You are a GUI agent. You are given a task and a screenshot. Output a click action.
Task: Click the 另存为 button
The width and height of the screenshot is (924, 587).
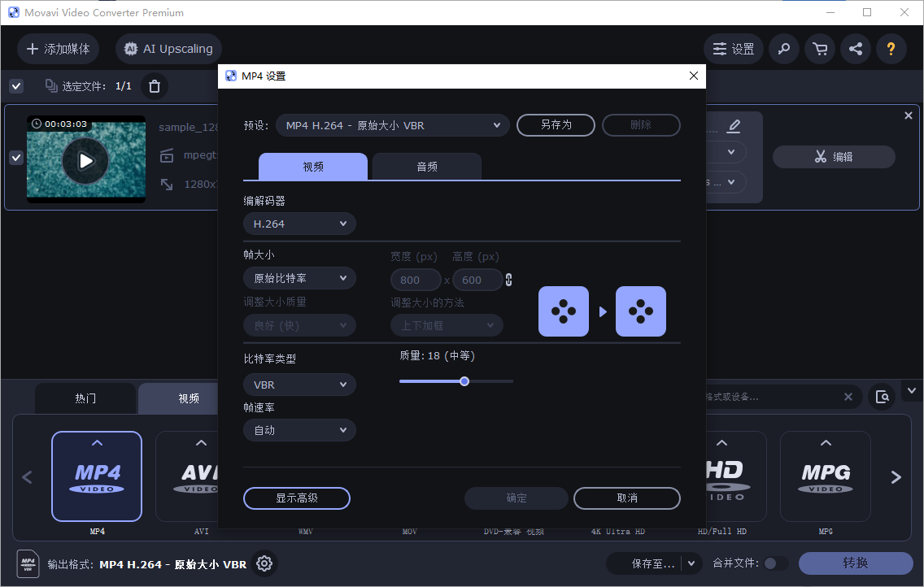click(556, 125)
